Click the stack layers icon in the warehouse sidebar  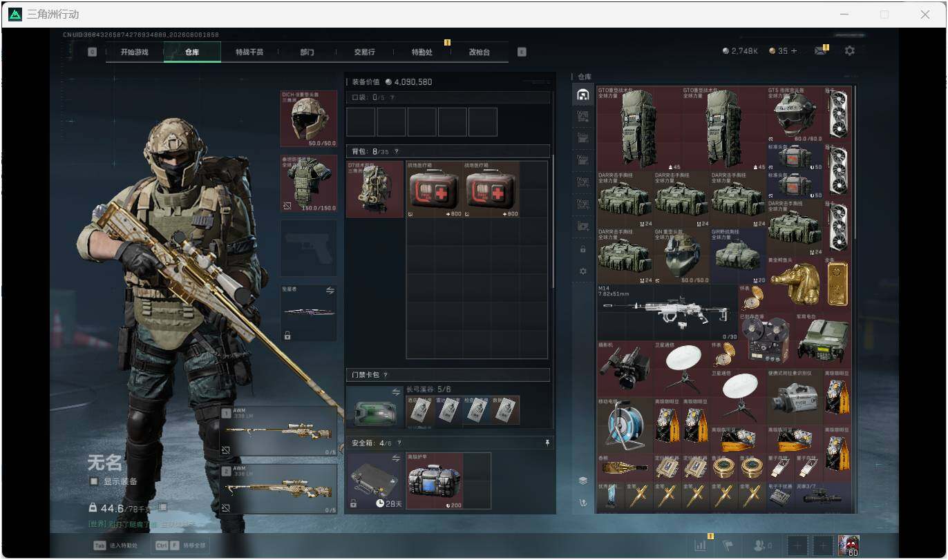point(583,481)
